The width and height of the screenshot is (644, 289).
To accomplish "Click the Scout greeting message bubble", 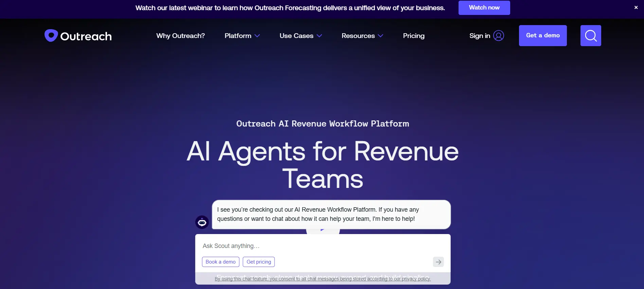I will click(331, 214).
